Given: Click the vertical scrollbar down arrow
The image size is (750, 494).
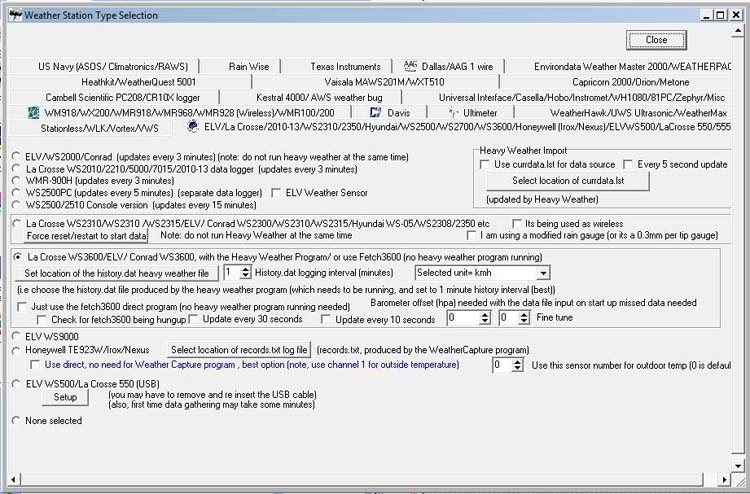Looking at the screenshot, I should click(738, 465).
